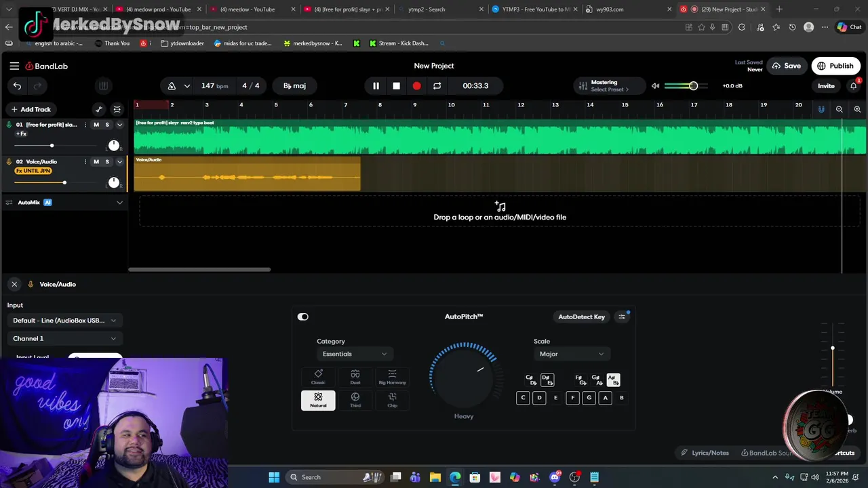Click Voice/Audio track pan knob

114,182
